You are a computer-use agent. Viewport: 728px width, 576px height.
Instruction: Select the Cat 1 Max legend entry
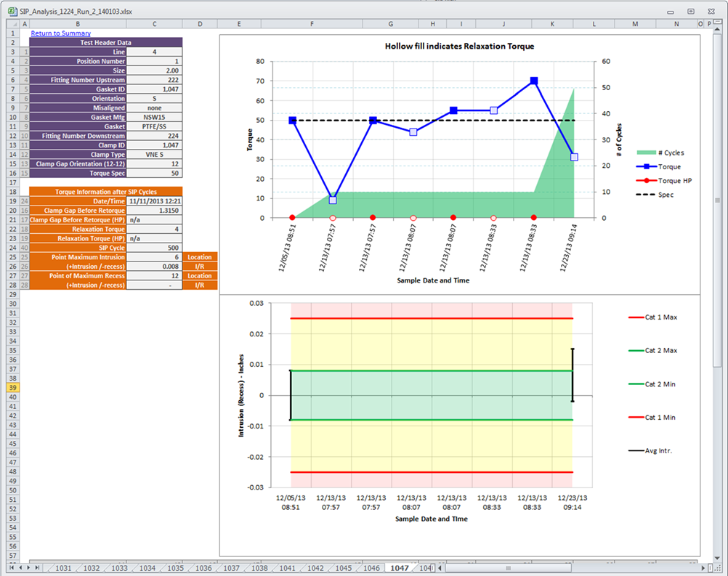pyautogui.click(x=652, y=317)
